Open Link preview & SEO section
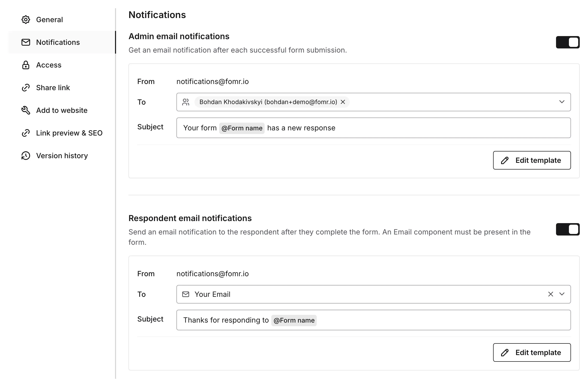The height and width of the screenshot is (387, 588). coord(62,133)
